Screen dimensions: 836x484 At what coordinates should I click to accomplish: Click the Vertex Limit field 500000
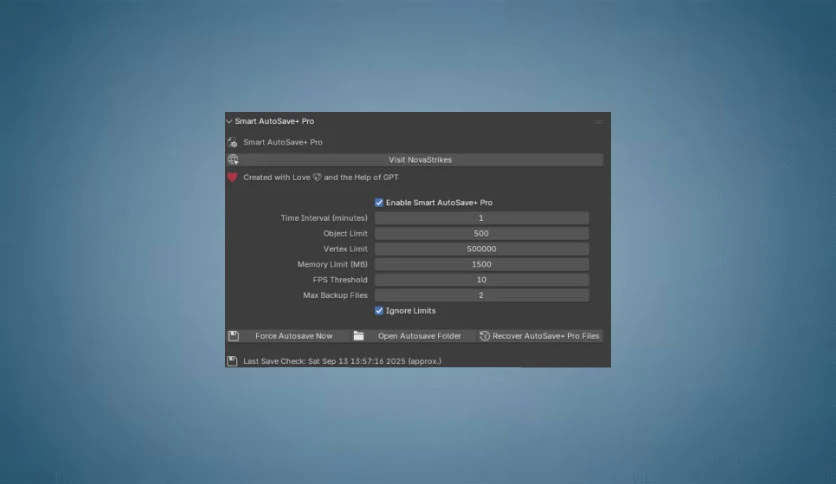coord(481,249)
